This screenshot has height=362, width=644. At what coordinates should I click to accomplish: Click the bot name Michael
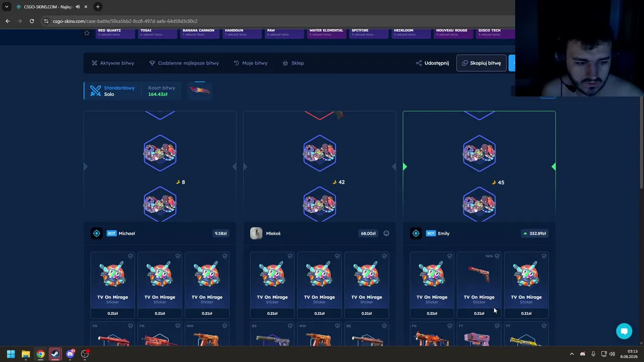click(x=127, y=233)
